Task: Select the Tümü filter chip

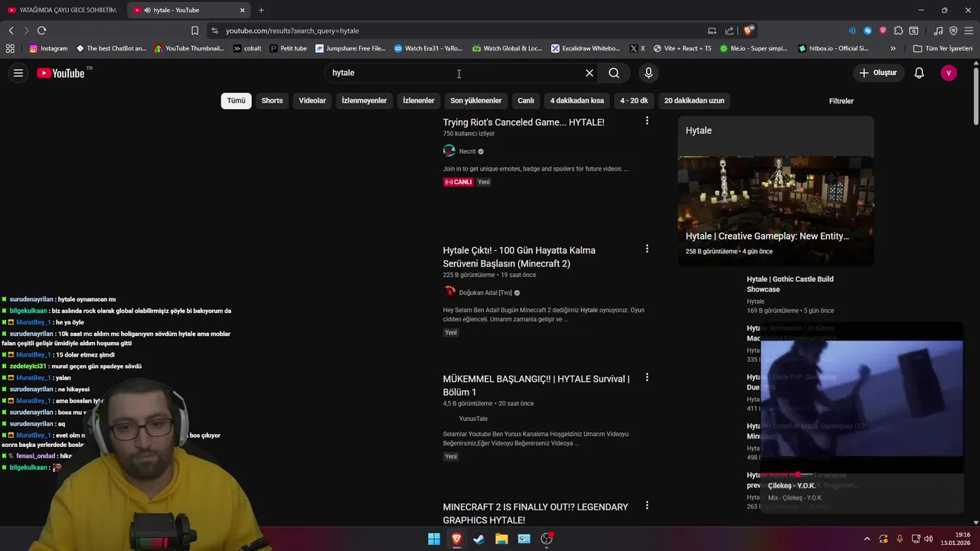Action: click(236, 100)
